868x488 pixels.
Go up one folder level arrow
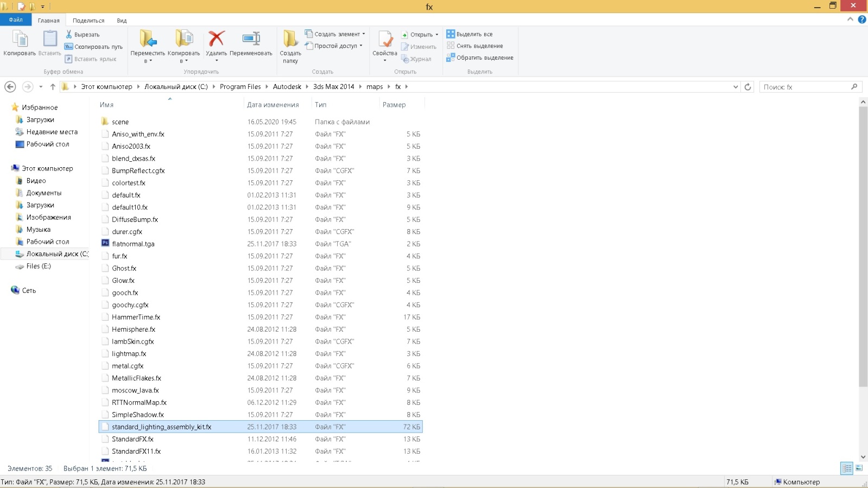point(53,87)
